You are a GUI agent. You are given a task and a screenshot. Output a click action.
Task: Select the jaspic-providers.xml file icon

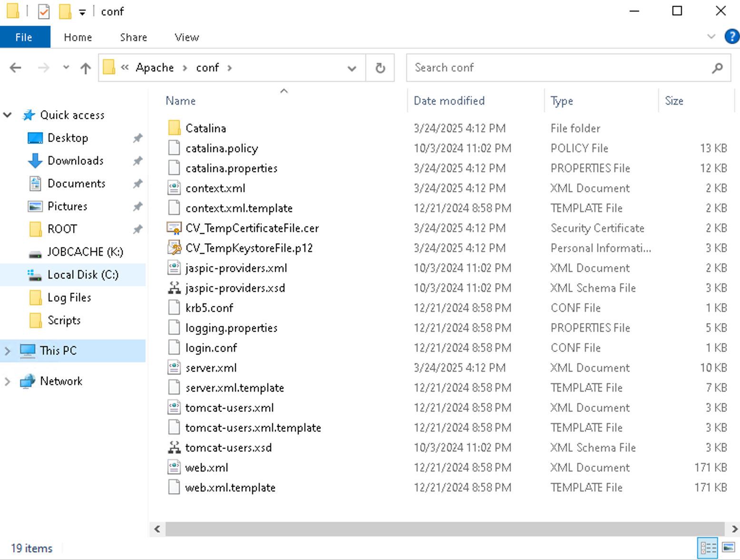[174, 268]
